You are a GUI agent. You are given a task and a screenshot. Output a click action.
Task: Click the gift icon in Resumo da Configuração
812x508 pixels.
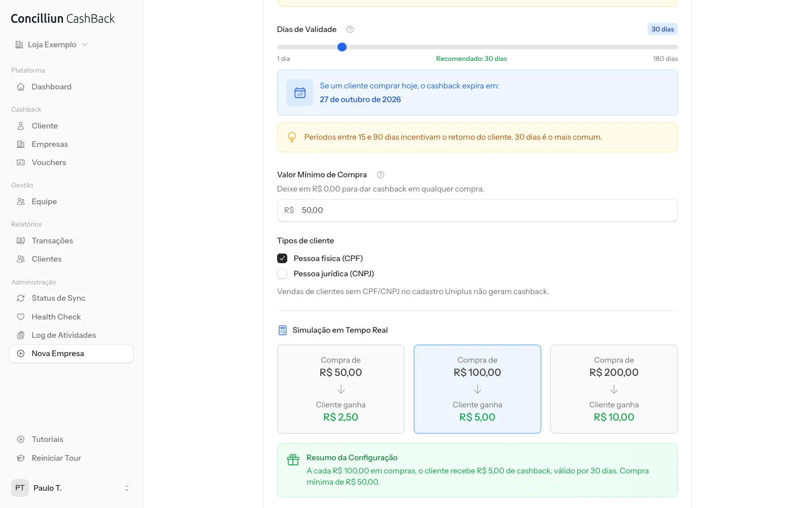293,460
